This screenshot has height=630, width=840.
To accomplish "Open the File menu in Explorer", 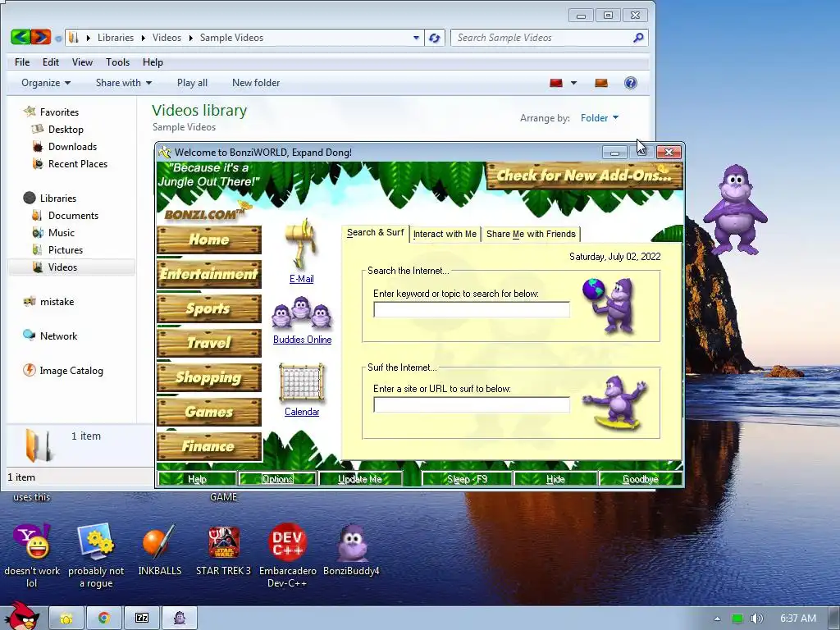I will tap(22, 62).
